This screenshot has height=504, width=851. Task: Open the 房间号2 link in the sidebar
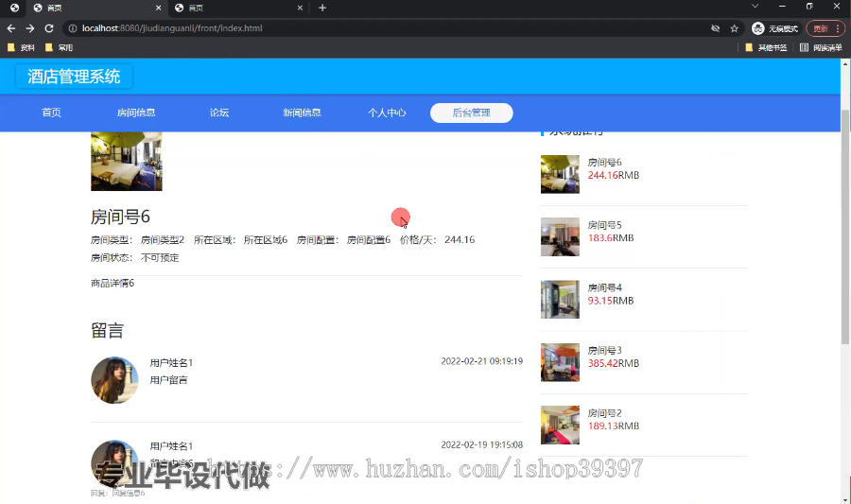pyautogui.click(x=604, y=413)
